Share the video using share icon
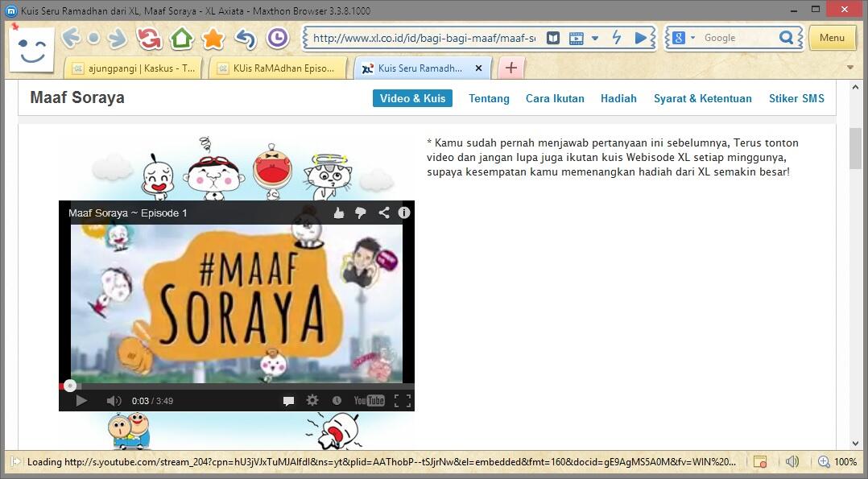The width and height of the screenshot is (868, 479). coord(383,213)
